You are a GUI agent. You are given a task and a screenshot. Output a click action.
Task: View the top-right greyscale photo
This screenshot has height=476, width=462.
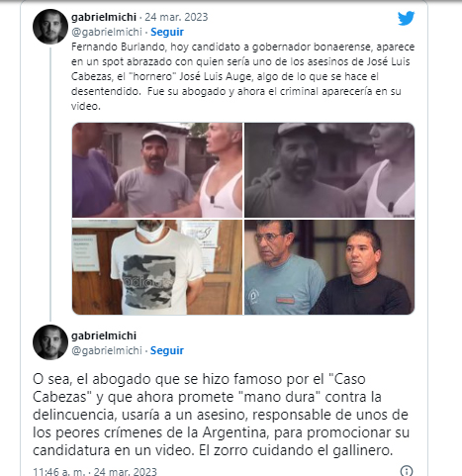click(x=329, y=170)
